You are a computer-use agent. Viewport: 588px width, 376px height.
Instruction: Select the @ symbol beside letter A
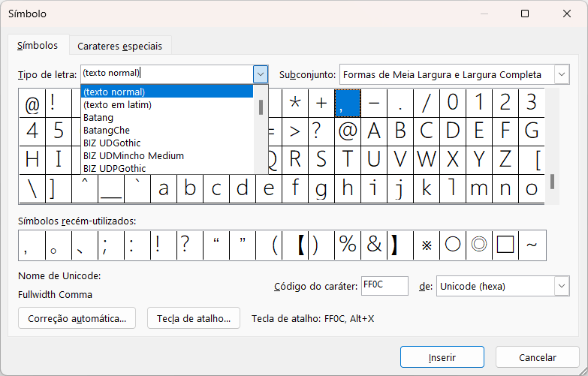click(348, 131)
